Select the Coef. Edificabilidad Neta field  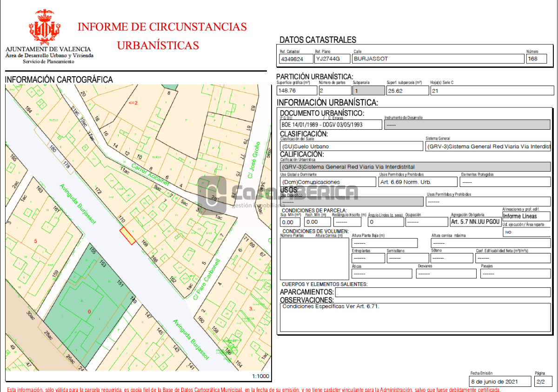click(x=513, y=258)
